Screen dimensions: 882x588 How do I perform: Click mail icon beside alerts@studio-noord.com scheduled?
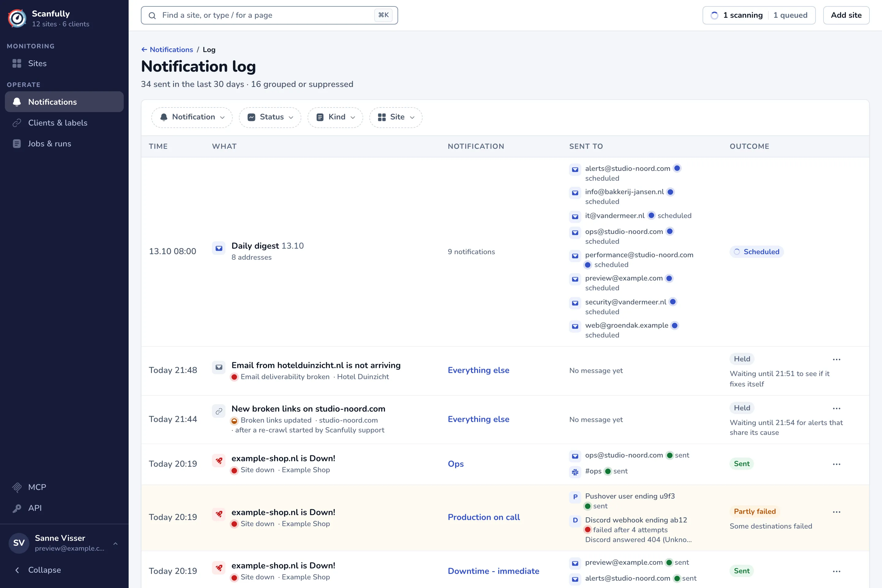point(575,169)
